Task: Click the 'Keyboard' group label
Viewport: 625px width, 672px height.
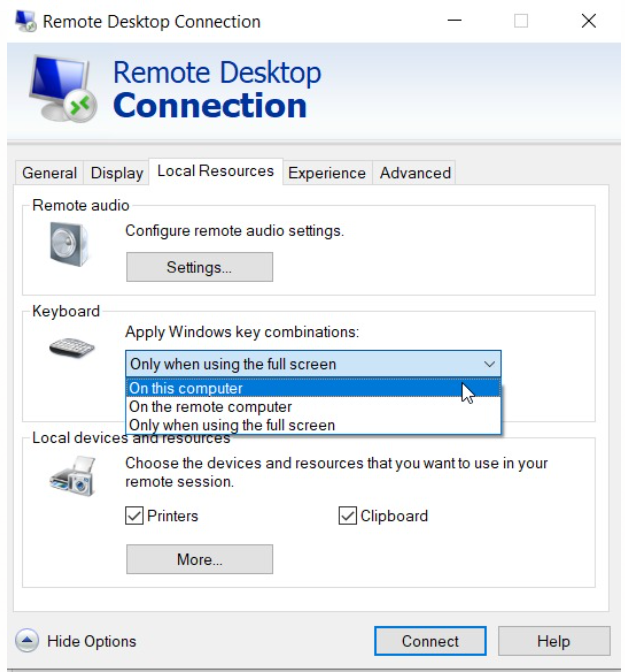Action: 66,311
